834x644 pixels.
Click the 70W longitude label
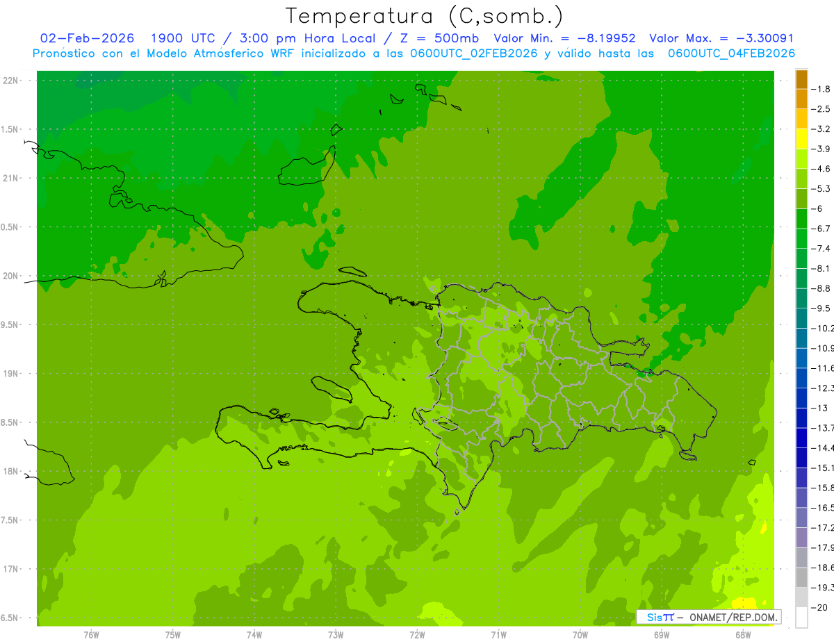coord(580,635)
